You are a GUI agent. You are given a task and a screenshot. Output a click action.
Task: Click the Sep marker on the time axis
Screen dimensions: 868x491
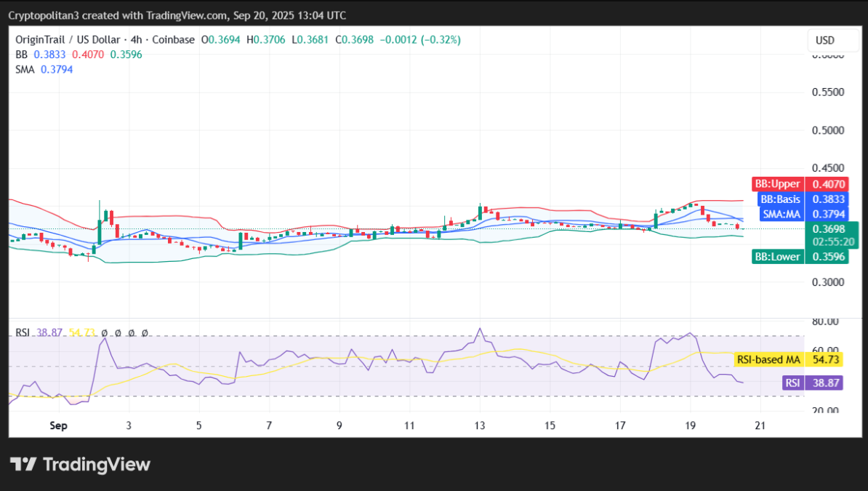coord(58,426)
